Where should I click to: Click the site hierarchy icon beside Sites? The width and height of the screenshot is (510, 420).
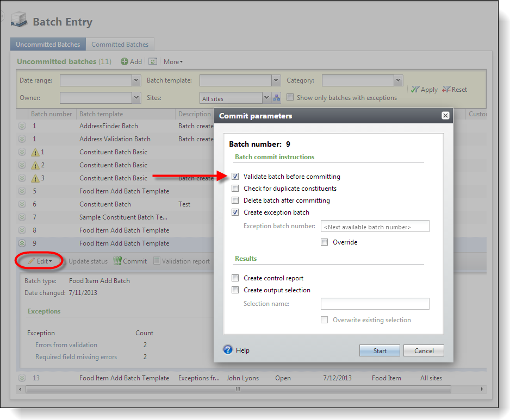[x=276, y=97]
